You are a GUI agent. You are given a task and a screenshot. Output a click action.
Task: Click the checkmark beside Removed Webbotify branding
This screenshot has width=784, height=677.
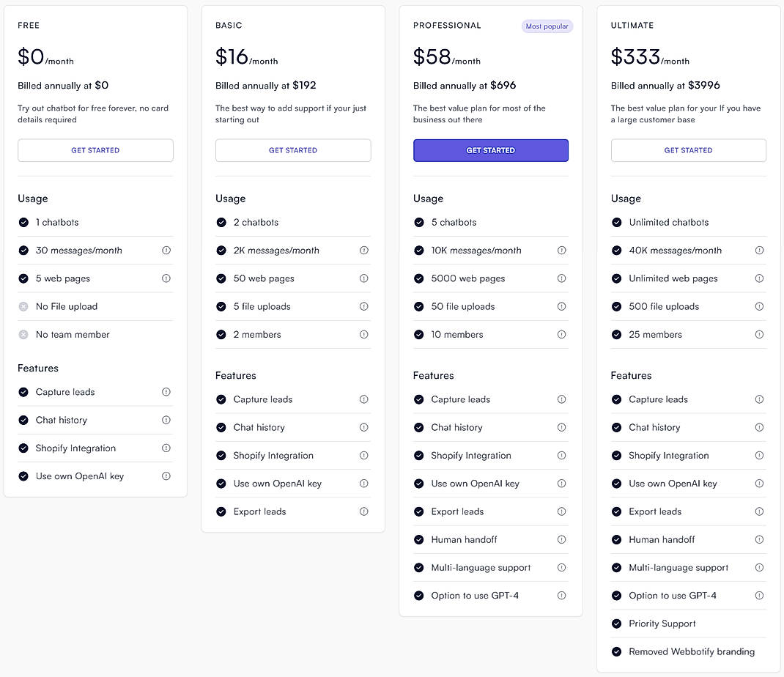coord(616,651)
